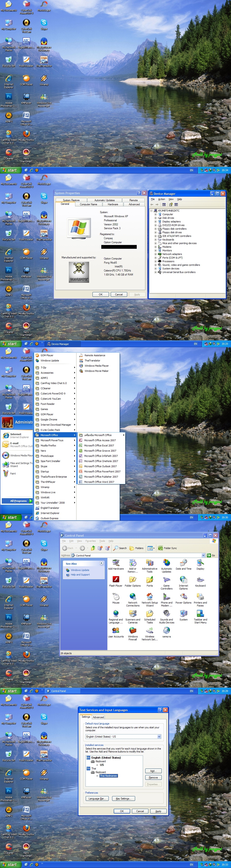Open Sounds and Audio Devices icon
This screenshot has height=868, width=231.
(166, 617)
